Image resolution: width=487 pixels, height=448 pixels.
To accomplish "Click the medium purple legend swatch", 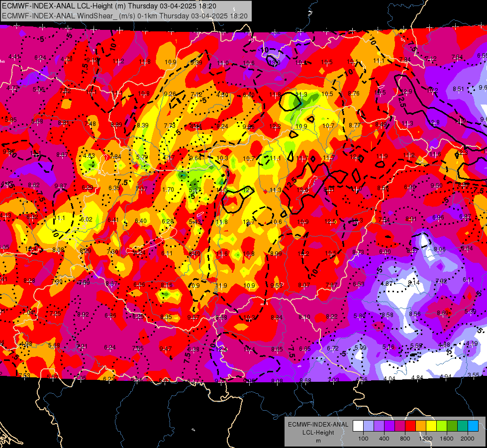I will tap(379, 426).
